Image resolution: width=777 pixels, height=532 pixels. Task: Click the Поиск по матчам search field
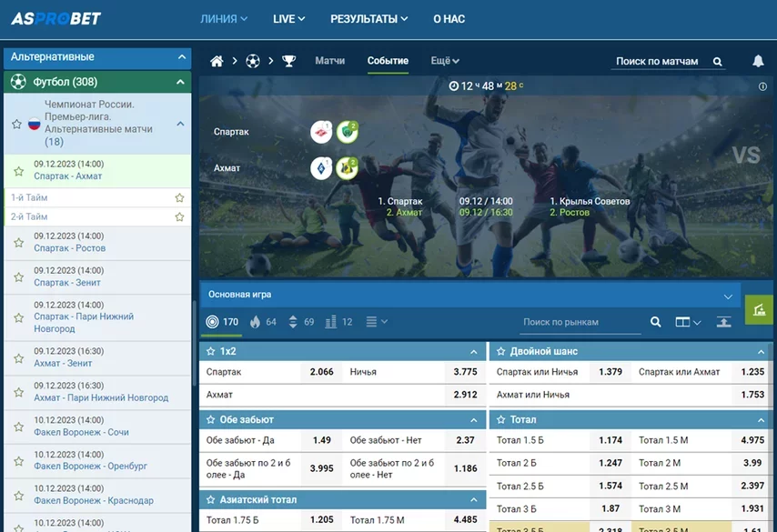[x=658, y=62]
